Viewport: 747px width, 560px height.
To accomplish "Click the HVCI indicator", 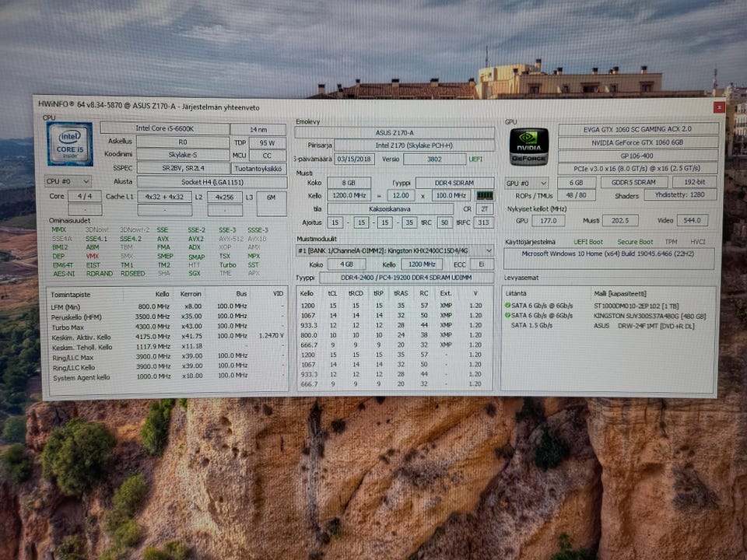I will pos(697,242).
